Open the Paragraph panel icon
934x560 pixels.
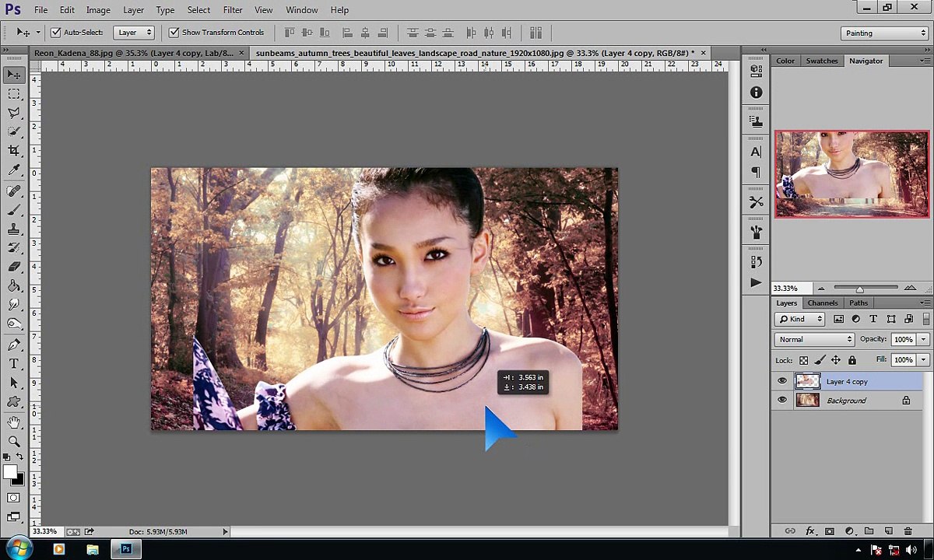tap(756, 172)
